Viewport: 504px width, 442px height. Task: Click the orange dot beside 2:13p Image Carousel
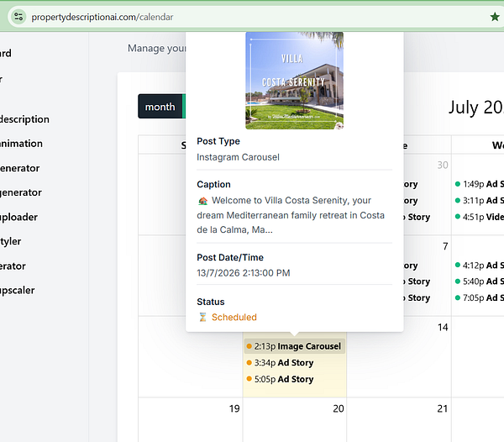tap(249, 346)
